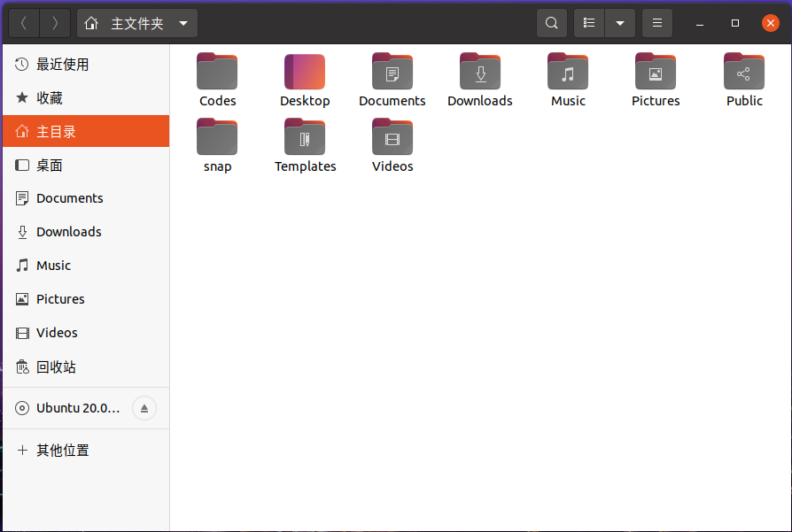792x532 pixels.
Task: Open 最近使用 recent files in sidebar
Action: tap(86, 65)
